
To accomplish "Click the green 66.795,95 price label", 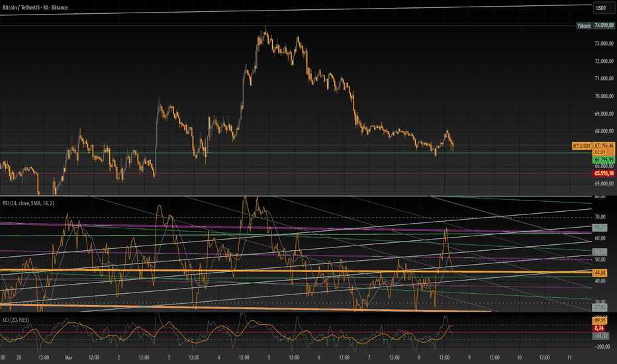I will coord(604,159).
